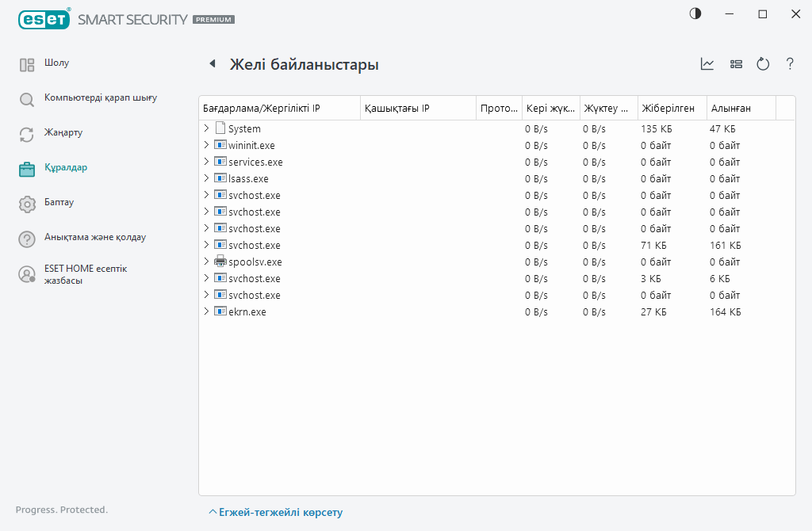Open ESET HOME есептік жазбасы
The image size is (812, 531).
pos(86,274)
